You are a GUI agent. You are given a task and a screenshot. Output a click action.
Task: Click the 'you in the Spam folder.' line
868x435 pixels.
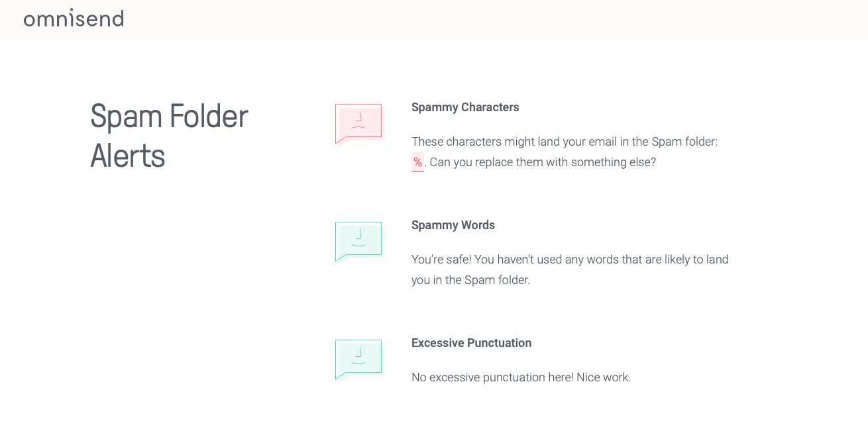(470, 280)
